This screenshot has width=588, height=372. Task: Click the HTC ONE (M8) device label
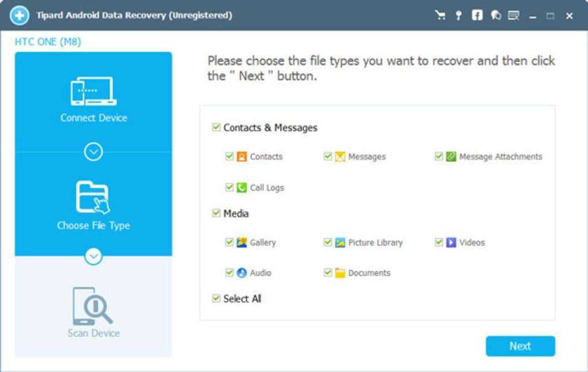click(x=48, y=42)
